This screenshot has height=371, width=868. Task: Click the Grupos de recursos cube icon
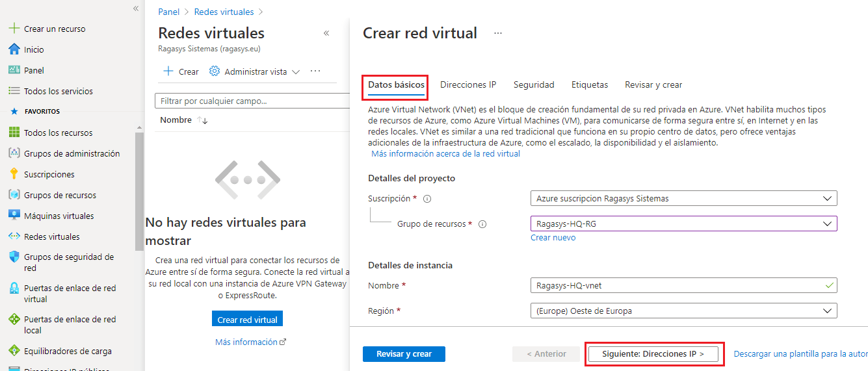point(14,195)
